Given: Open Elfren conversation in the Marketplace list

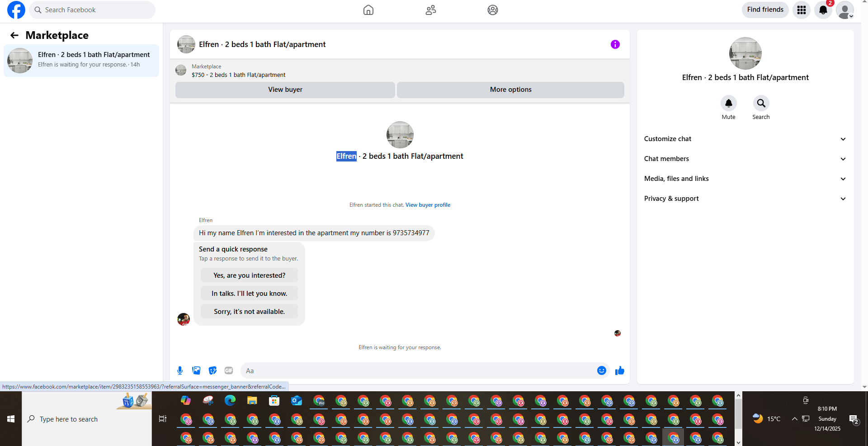Looking at the screenshot, I should 81,60.
